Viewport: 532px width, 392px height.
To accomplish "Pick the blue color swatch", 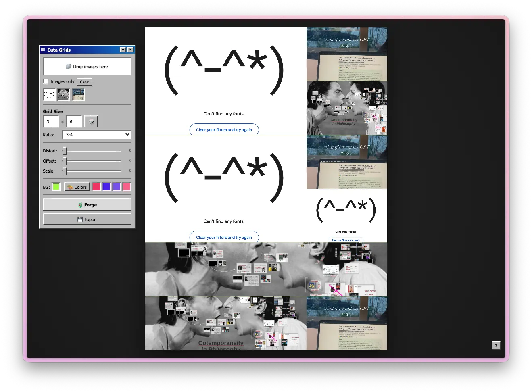I will coord(106,187).
